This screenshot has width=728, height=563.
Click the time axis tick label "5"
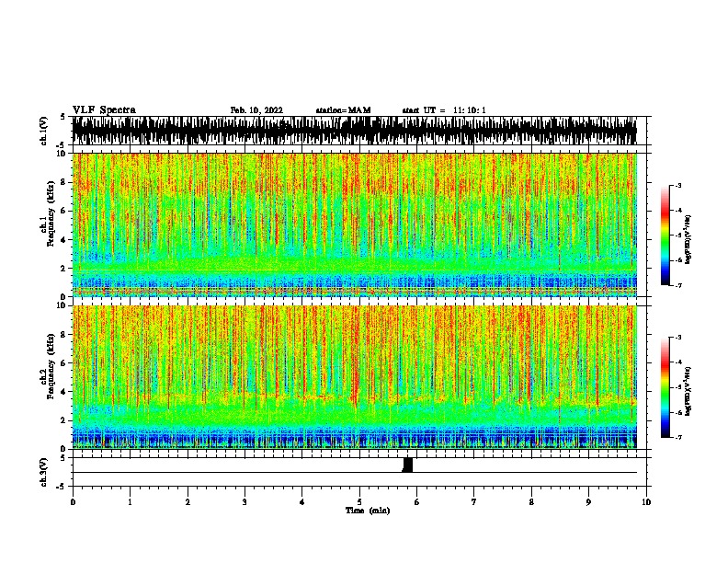point(359,502)
